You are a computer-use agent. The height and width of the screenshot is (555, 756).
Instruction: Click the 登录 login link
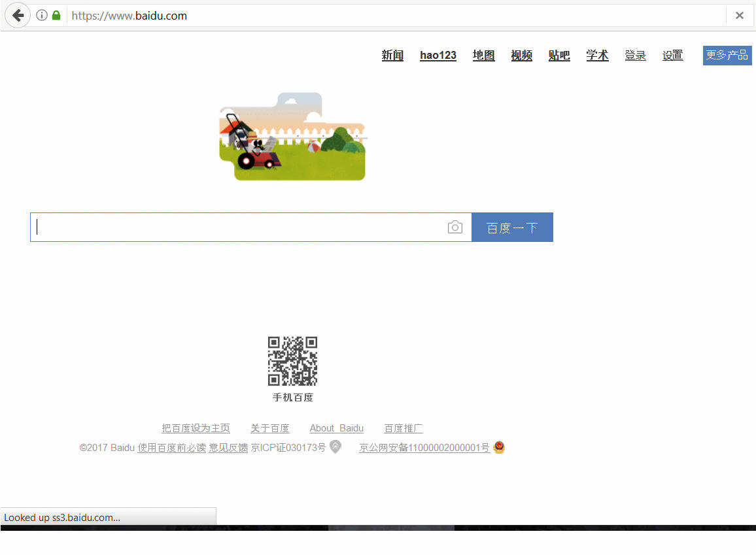(636, 56)
